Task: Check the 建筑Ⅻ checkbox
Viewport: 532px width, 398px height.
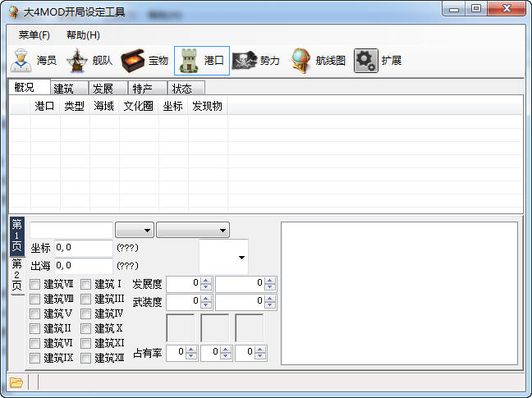Action: coord(86,358)
